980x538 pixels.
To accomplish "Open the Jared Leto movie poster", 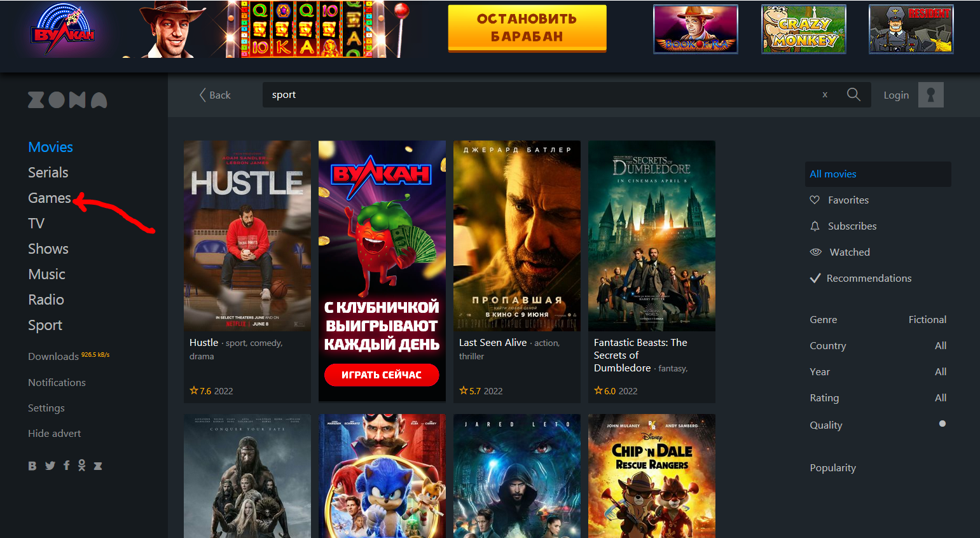I will (x=517, y=476).
